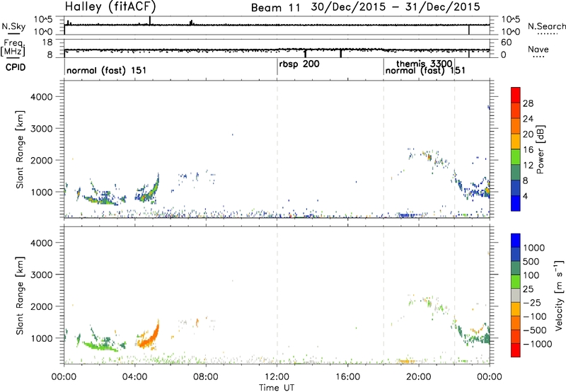
Task: Click the '18' frequency axis tick
Action: pyautogui.click(x=47, y=42)
